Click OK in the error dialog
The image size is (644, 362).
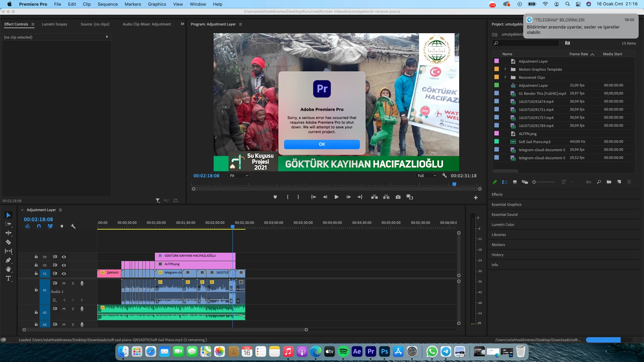(322, 144)
